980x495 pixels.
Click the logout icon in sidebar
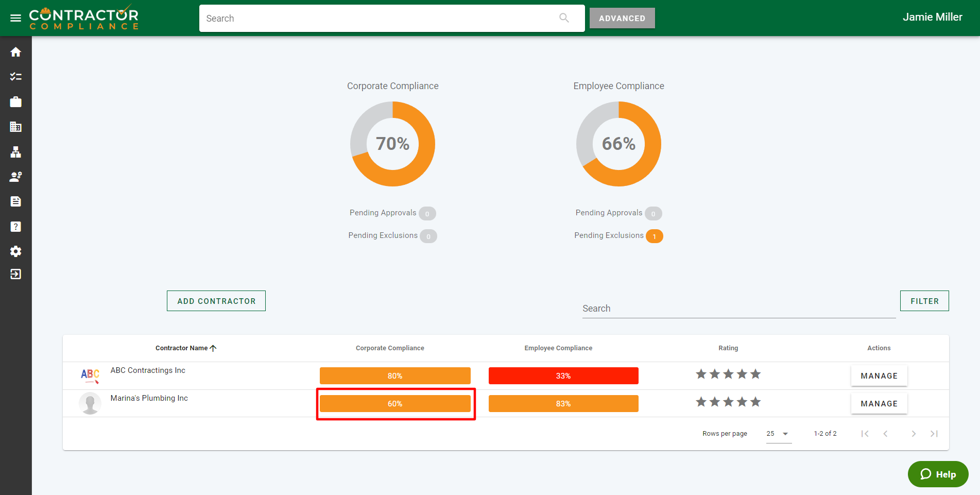(15, 274)
